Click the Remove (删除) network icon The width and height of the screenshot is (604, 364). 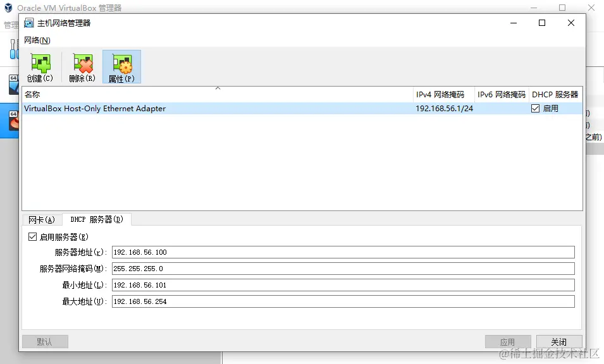(x=82, y=68)
